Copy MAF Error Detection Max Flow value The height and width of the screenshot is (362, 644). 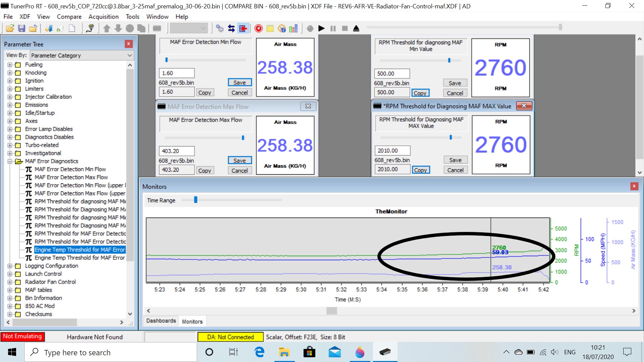[x=204, y=170]
